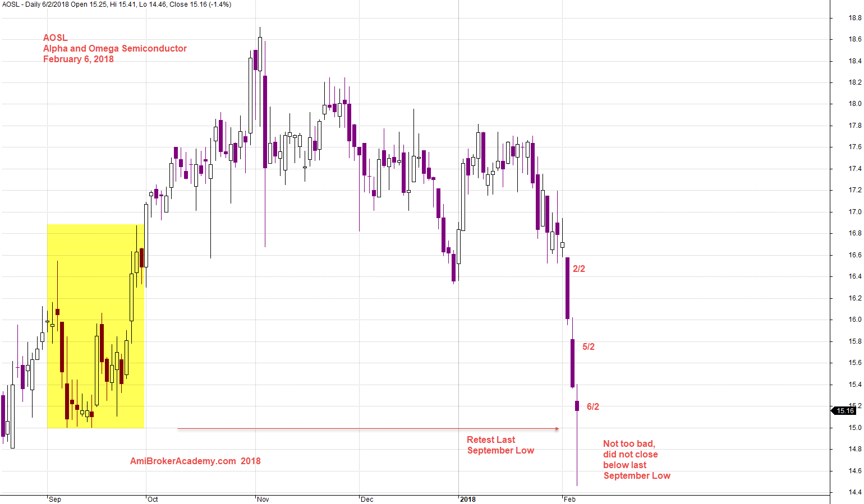Click the 14.4 price axis value
This screenshot has height=504, width=864.
point(855,492)
